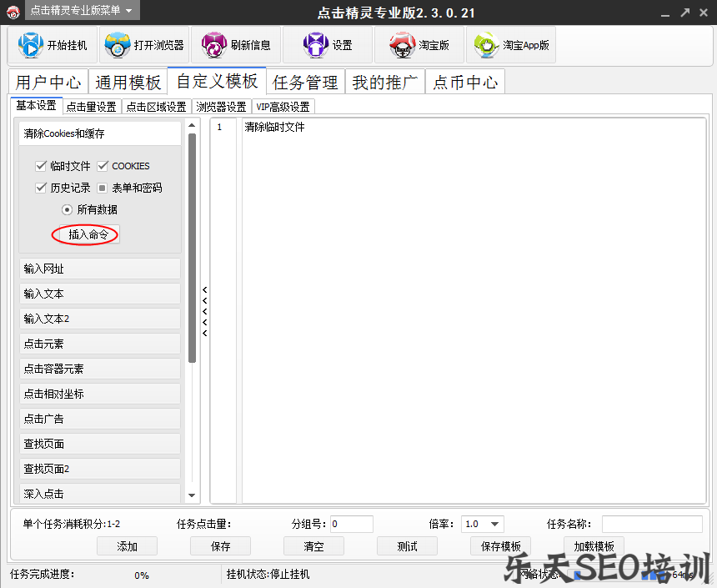717x588 pixels.
Task: Switch to 淘宝版 mode icon
Action: [403, 45]
